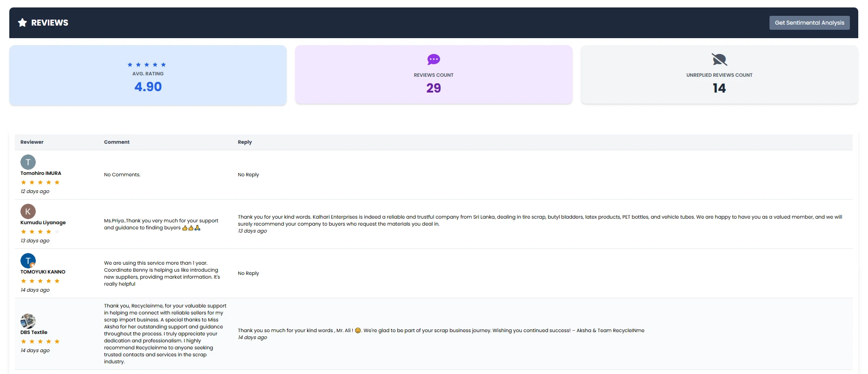
Task: Select Kumudu Liyanage's brown K avatar
Action: 28,211
